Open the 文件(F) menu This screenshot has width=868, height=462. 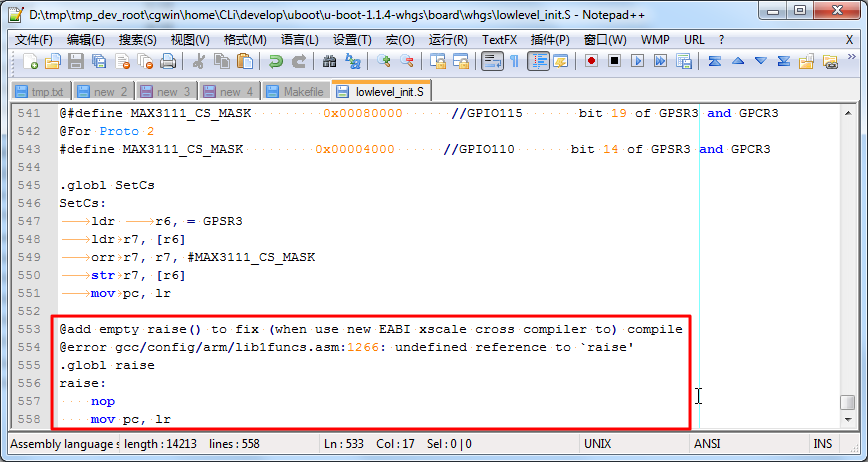(33, 40)
